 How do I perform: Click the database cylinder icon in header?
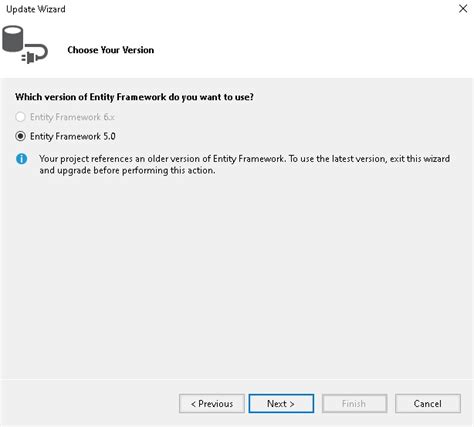13,39
